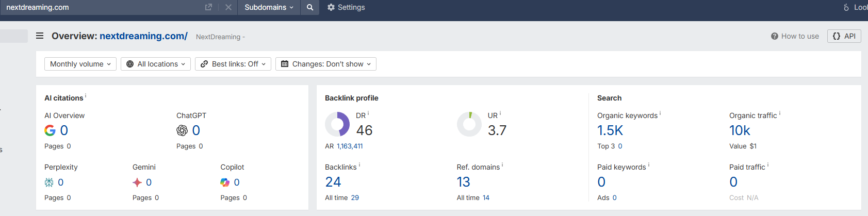Expand the All locations dropdown

tap(156, 64)
